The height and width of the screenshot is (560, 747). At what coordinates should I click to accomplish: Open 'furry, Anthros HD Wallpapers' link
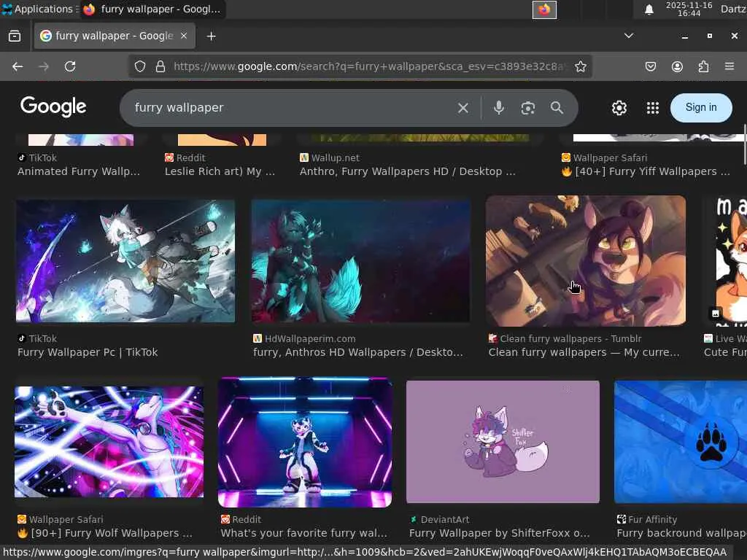tap(357, 352)
